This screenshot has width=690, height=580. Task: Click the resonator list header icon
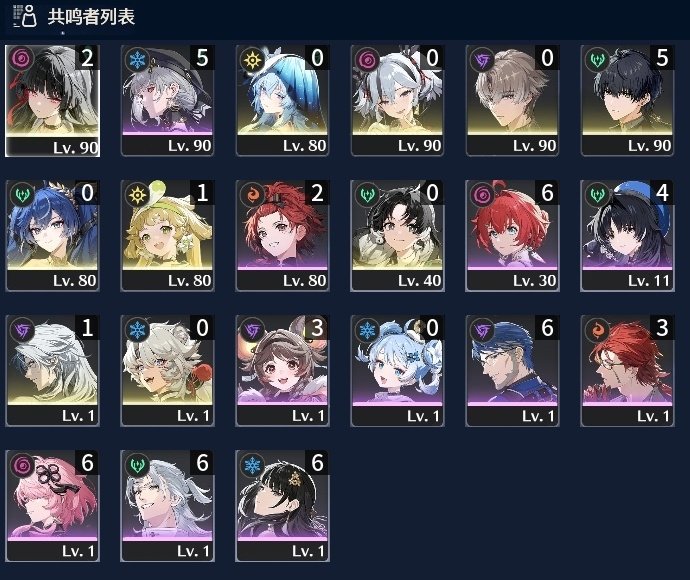click(x=25, y=16)
